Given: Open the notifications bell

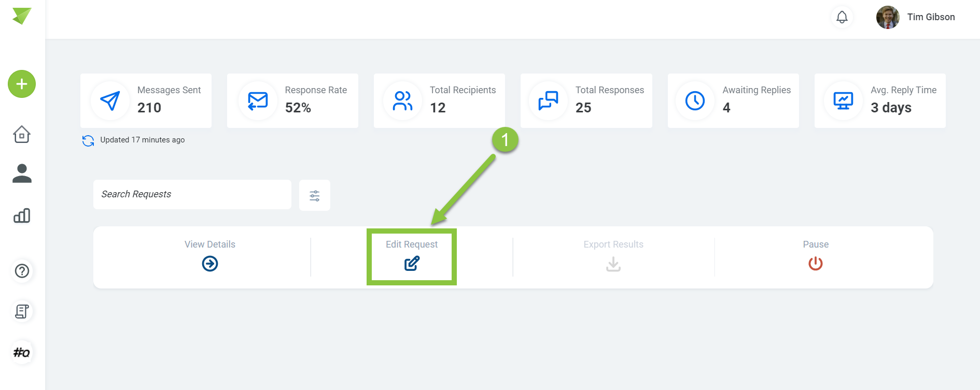Looking at the screenshot, I should [x=842, y=17].
